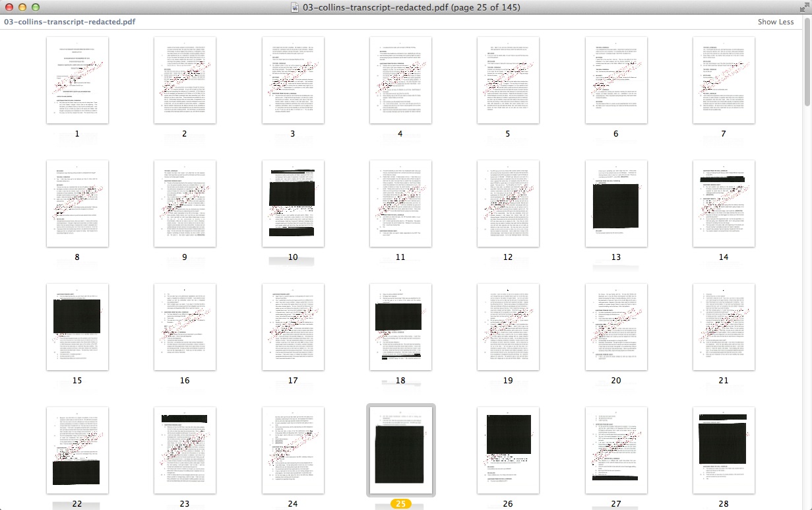Select page 3 thumbnail
The height and width of the screenshot is (510, 812).
[x=293, y=80]
